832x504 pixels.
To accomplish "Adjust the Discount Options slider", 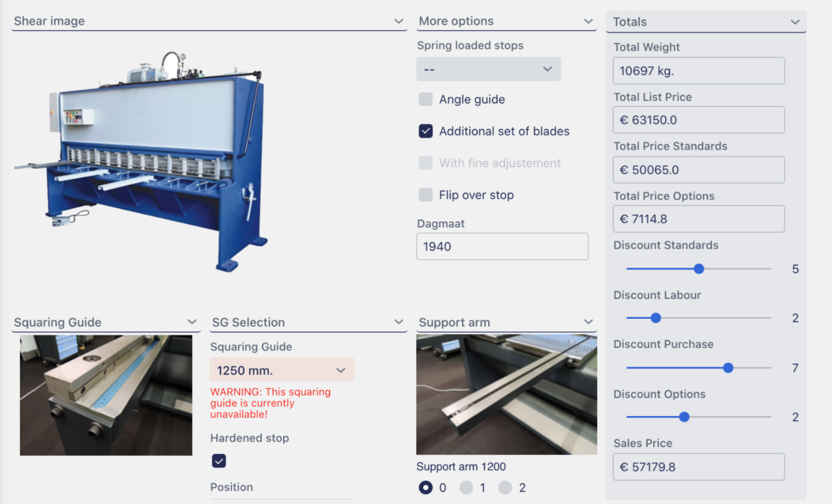I will [698, 417].
